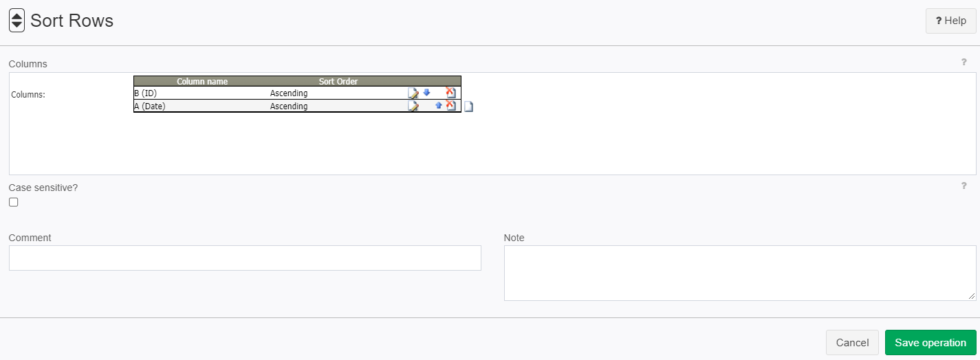Image resolution: width=980 pixels, height=360 pixels.
Task: Show help for the Columns section
Action: point(964,62)
